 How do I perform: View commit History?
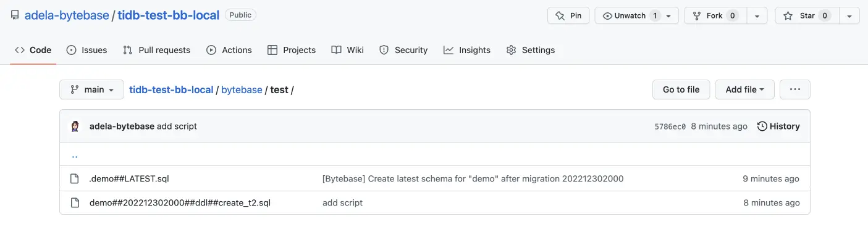click(x=778, y=126)
